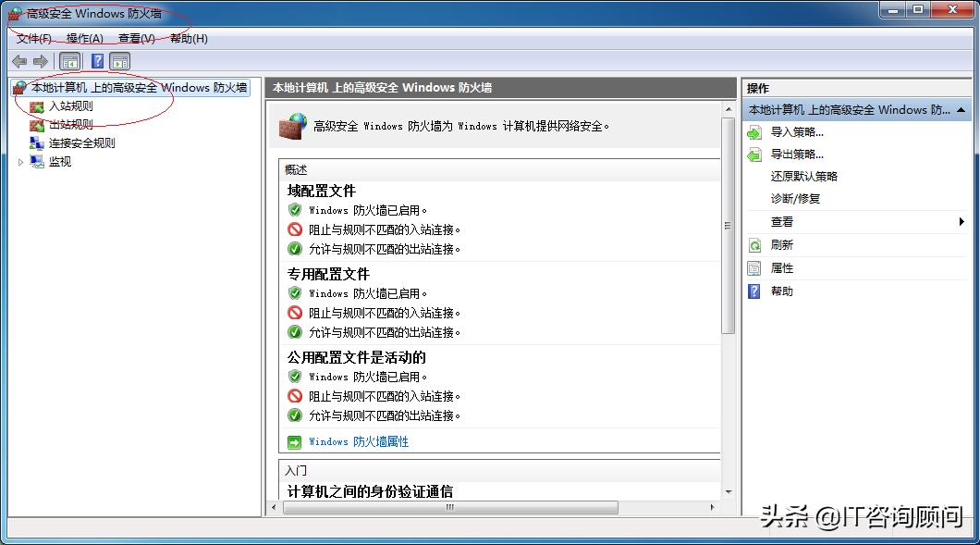
Task: Click the 公用配置文件是活动的 heading
Action: click(356, 357)
